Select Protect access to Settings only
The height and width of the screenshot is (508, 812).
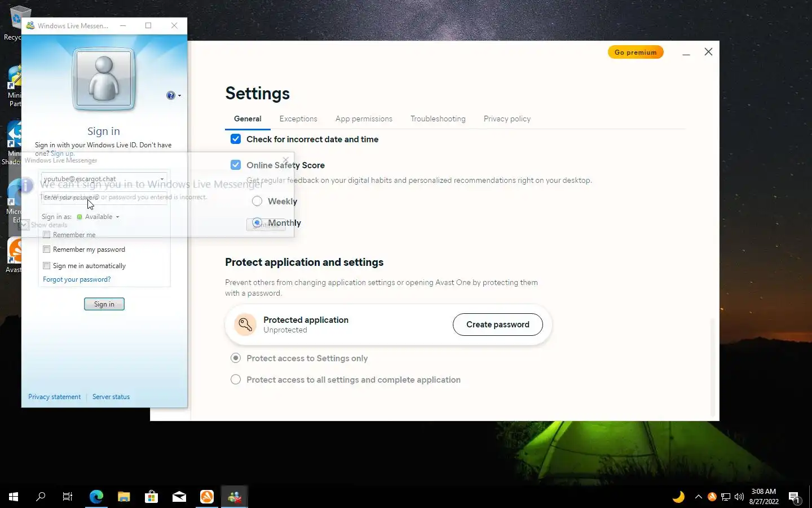236,358
